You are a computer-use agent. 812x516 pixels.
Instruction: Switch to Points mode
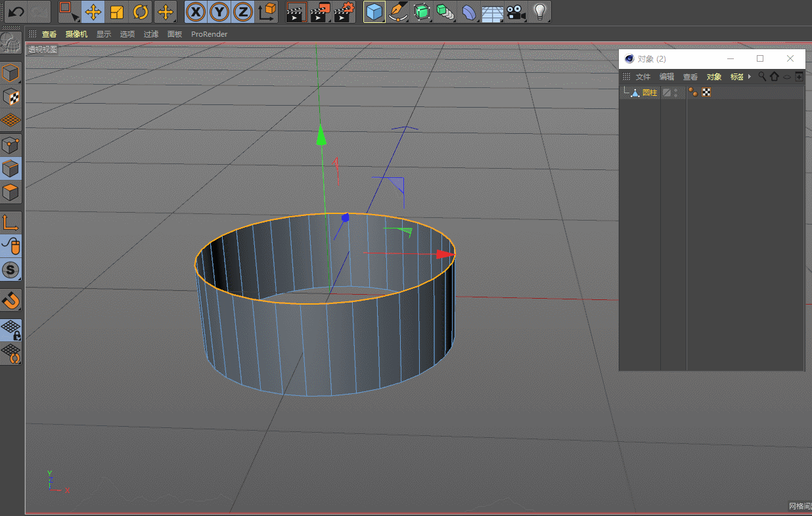click(x=11, y=145)
